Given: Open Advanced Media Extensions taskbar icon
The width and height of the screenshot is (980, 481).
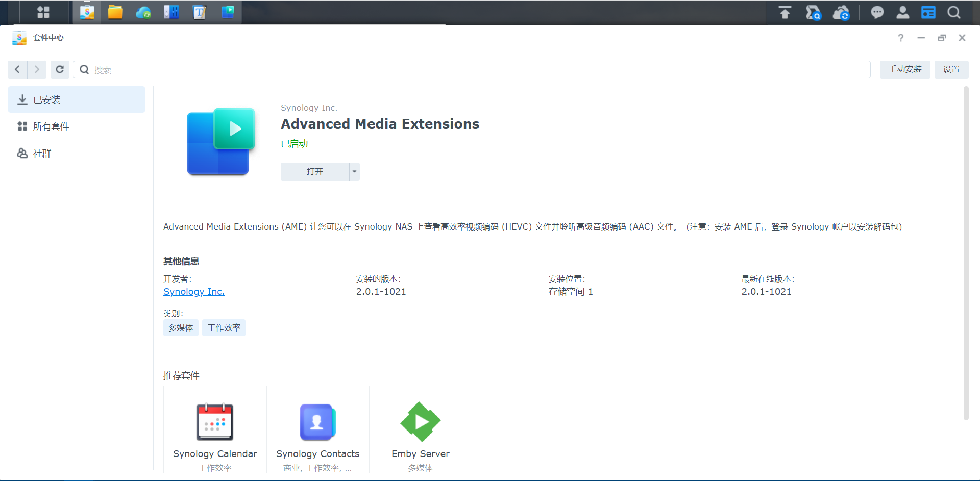Looking at the screenshot, I should pos(228,12).
